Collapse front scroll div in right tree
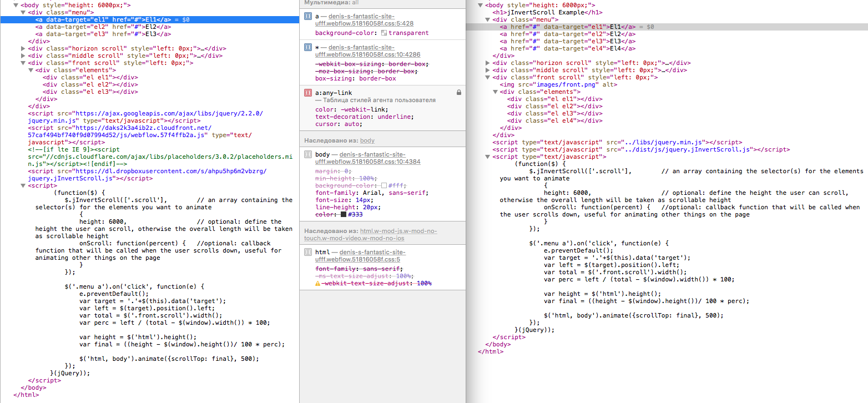Screen dimensions: 868x403 point(488,77)
